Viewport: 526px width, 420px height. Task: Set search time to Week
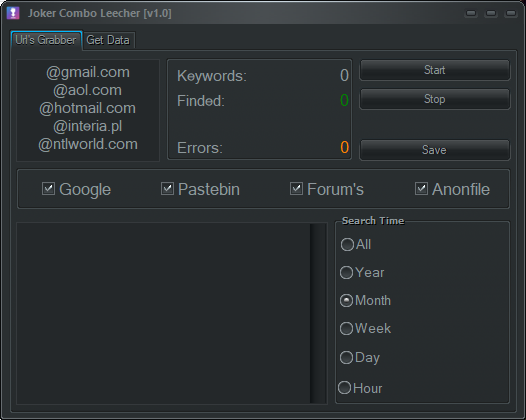[347, 328]
